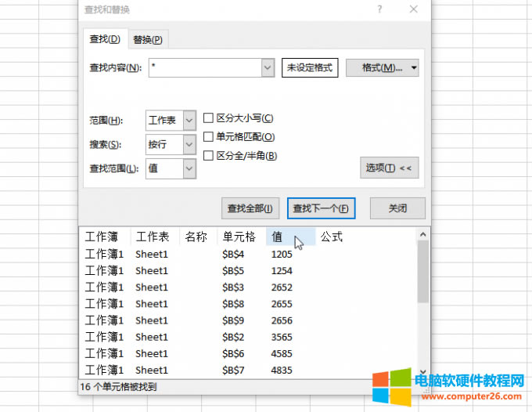This screenshot has height=412, width=532.
Task: Click the 查找全部 button
Action: [250, 208]
